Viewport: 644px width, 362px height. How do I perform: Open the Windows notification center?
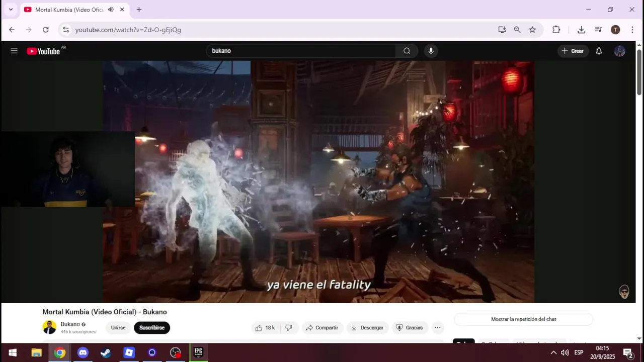point(628,352)
